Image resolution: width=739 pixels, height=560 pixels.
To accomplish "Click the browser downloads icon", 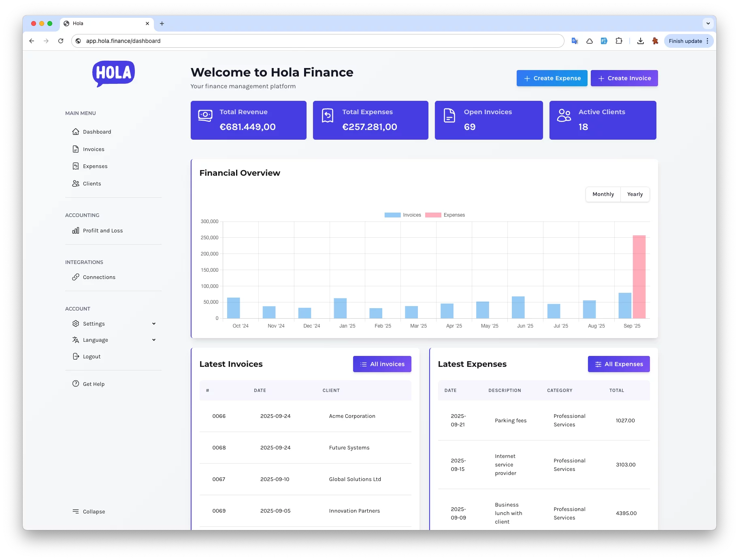I will tap(640, 41).
